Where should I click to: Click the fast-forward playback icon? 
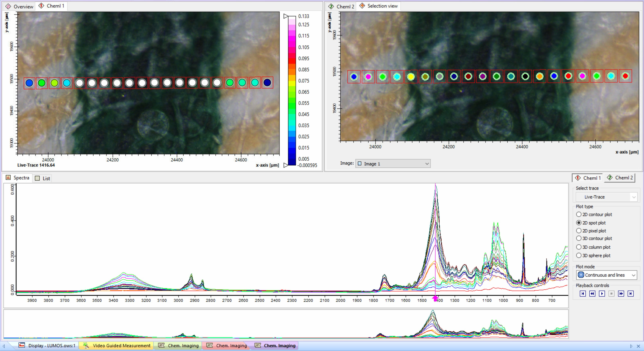click(622, 294)
